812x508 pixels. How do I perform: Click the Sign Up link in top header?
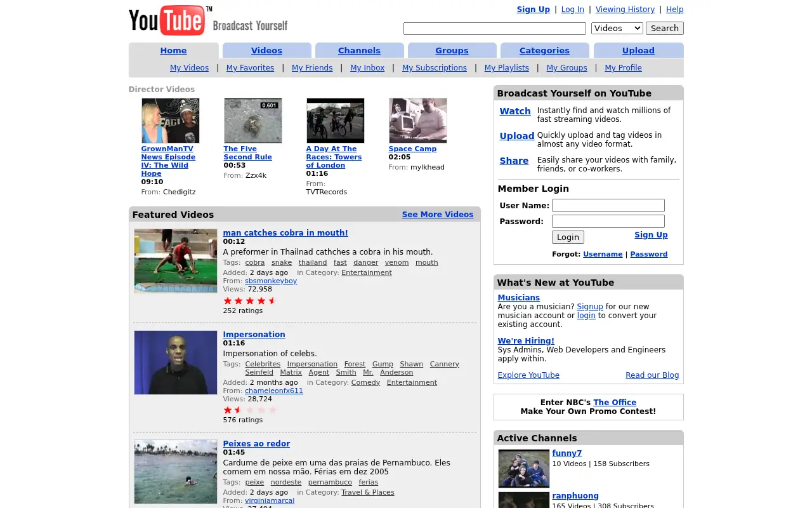pos(534,10)
